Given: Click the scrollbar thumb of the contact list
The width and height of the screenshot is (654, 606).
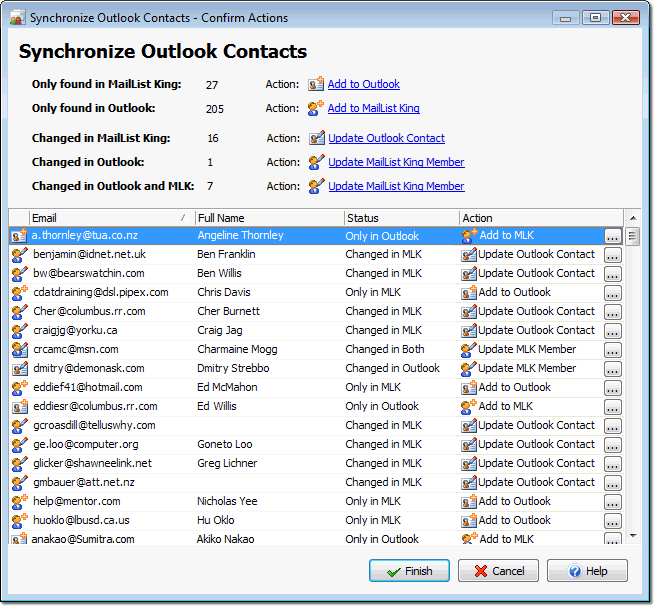Looking at the screenshot, I should tap(633, 236).
